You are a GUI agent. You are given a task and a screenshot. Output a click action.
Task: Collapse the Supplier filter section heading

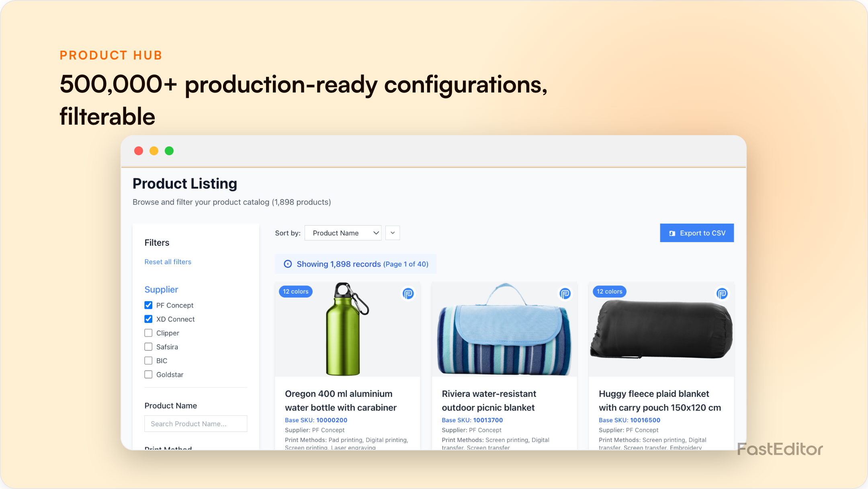pos(161,290)
